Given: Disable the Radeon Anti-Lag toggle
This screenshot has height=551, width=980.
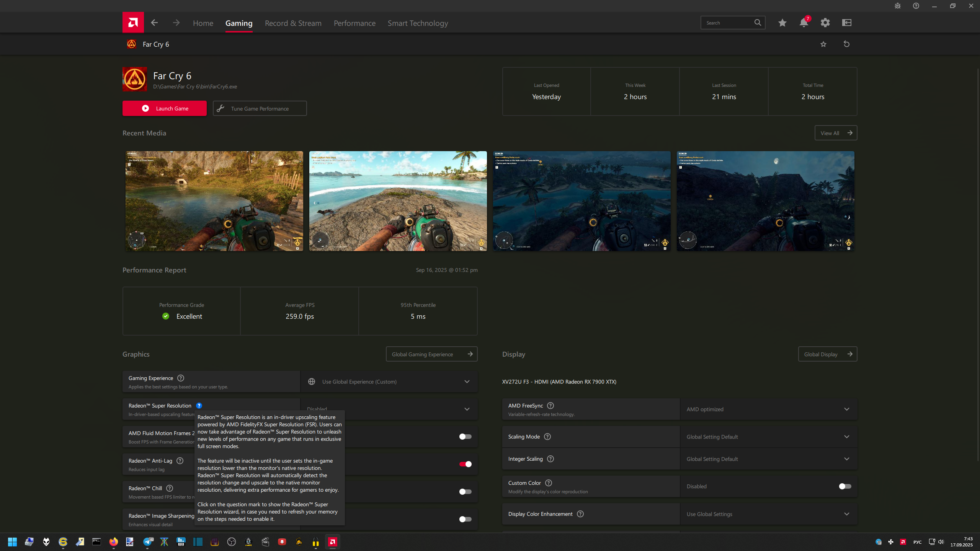Looking at the screenshot, I should coord(465,464).
